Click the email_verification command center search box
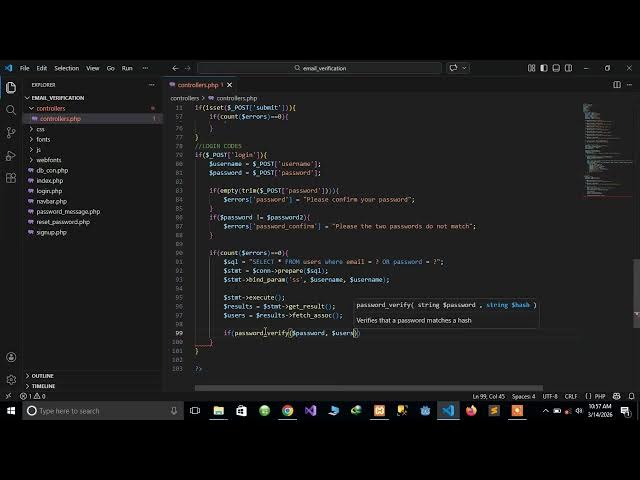This screenshot has width=640, height=480. [x=320, y=68]
